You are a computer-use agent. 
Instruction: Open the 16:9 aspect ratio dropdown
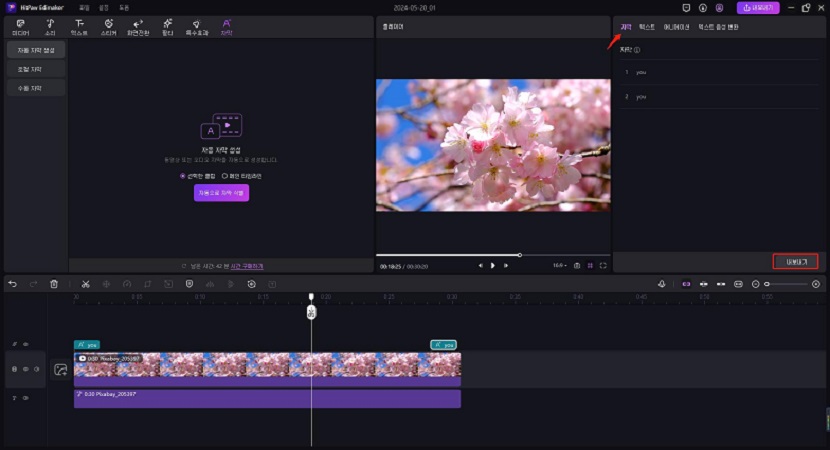[x=559, y=265]
